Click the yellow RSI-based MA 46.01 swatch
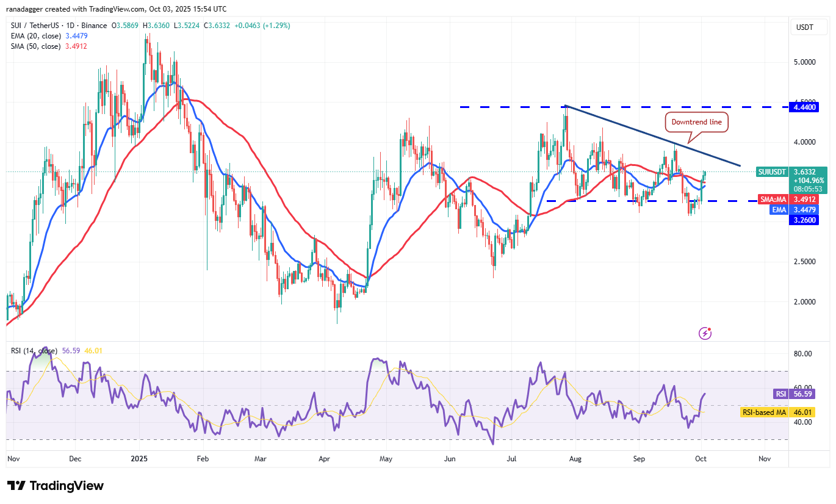The image size is (836, 504). (x=765, y=412)
